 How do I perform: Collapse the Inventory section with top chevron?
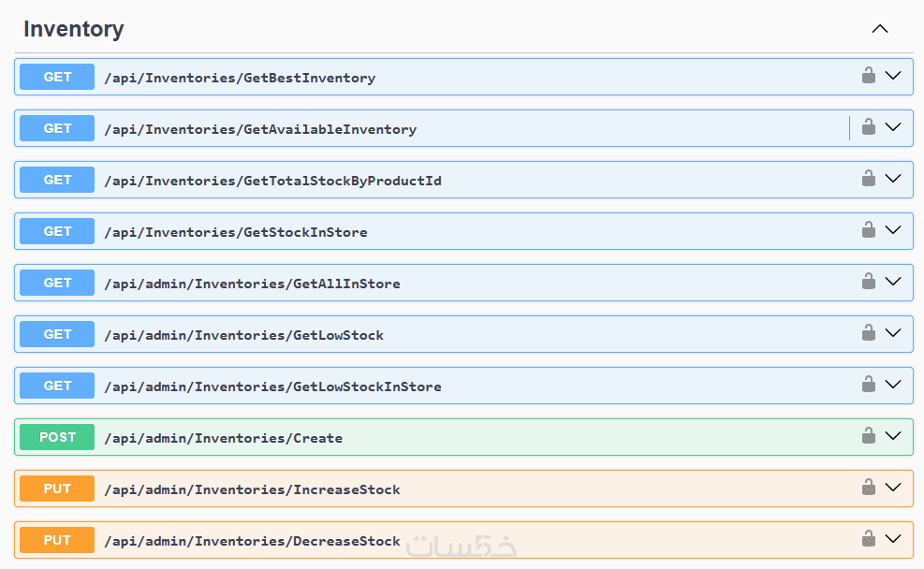(x=880, y=29)
